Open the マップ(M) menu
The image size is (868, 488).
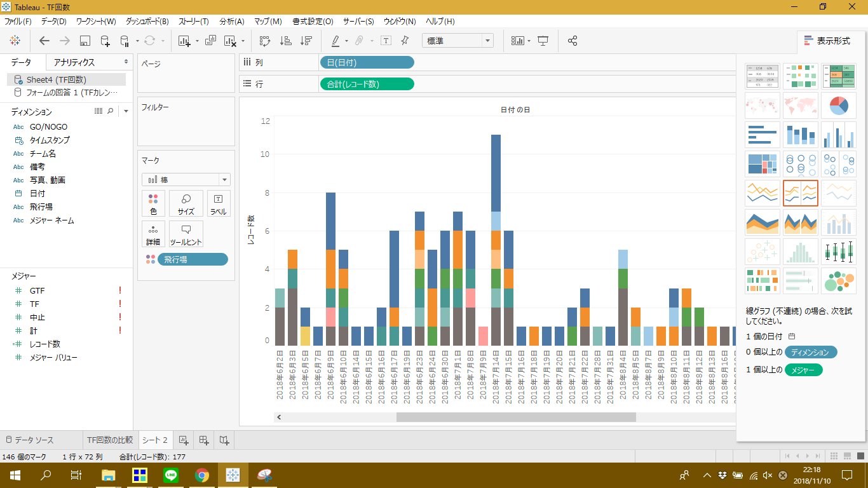coord(268,22)
